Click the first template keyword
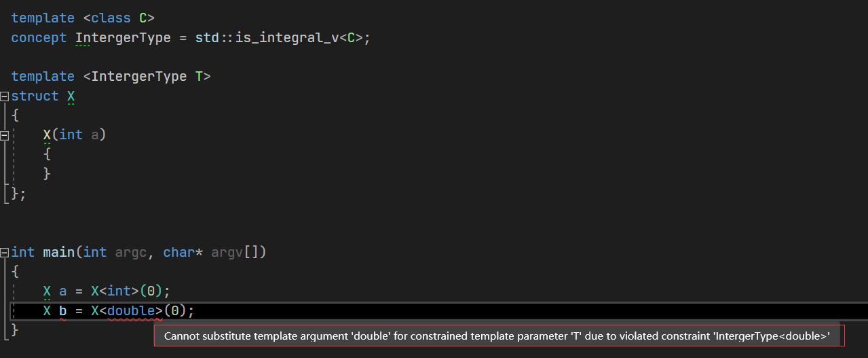 tap(43, 18)
